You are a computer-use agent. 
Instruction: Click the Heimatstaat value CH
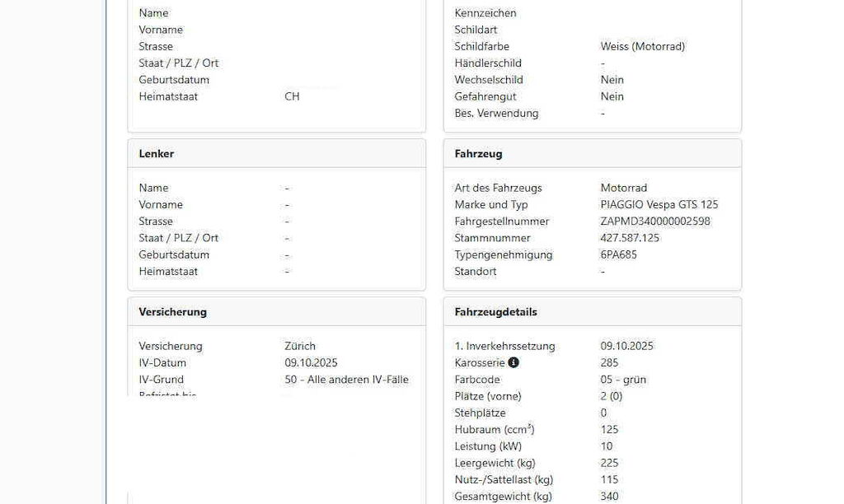click(x=292, y=96)
